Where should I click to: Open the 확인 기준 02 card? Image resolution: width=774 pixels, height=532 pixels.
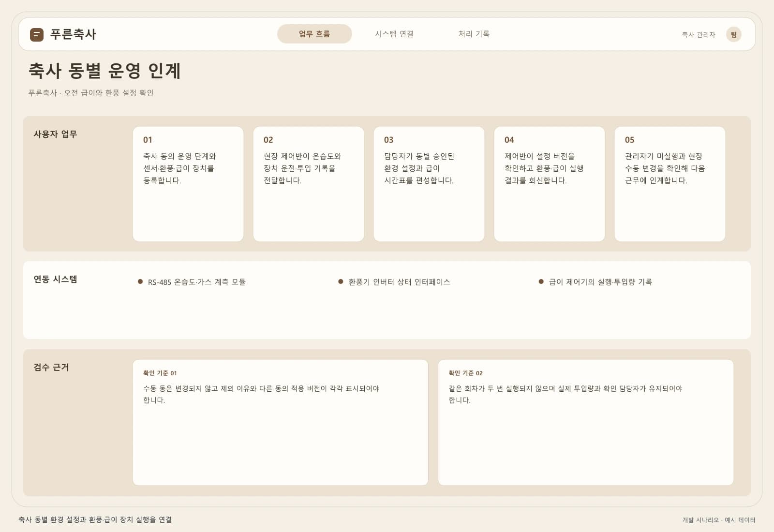tap(586, 422)
